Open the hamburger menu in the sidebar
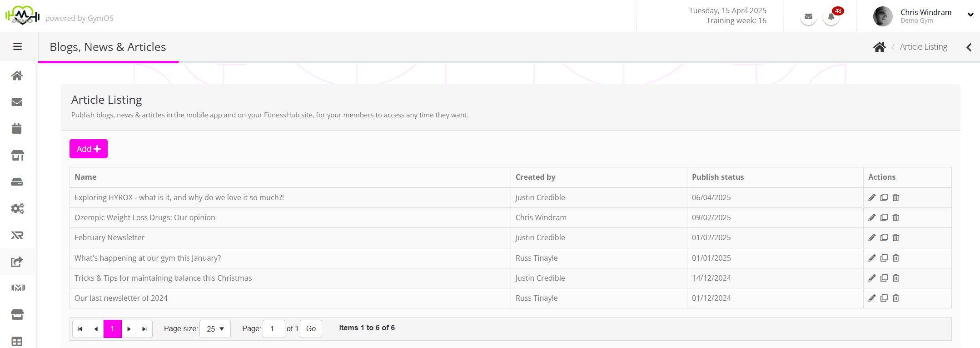The image size is (980, 348). [18, 46]
